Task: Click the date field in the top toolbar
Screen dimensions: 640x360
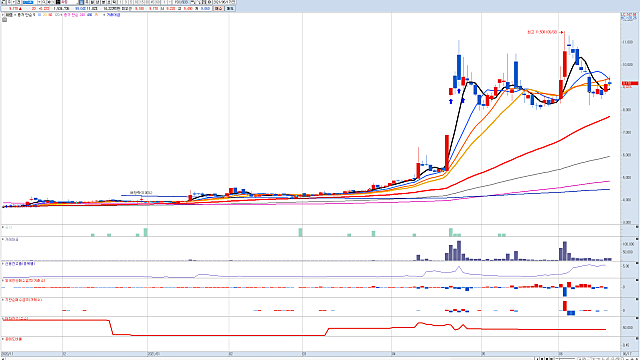Action: (x=225, y=2)
